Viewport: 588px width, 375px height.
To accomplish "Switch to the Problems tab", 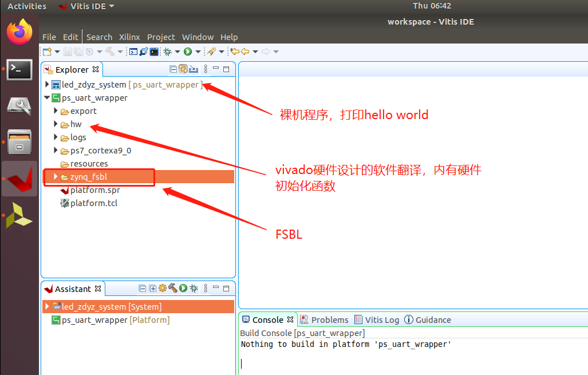I will (x=331, y=319).
